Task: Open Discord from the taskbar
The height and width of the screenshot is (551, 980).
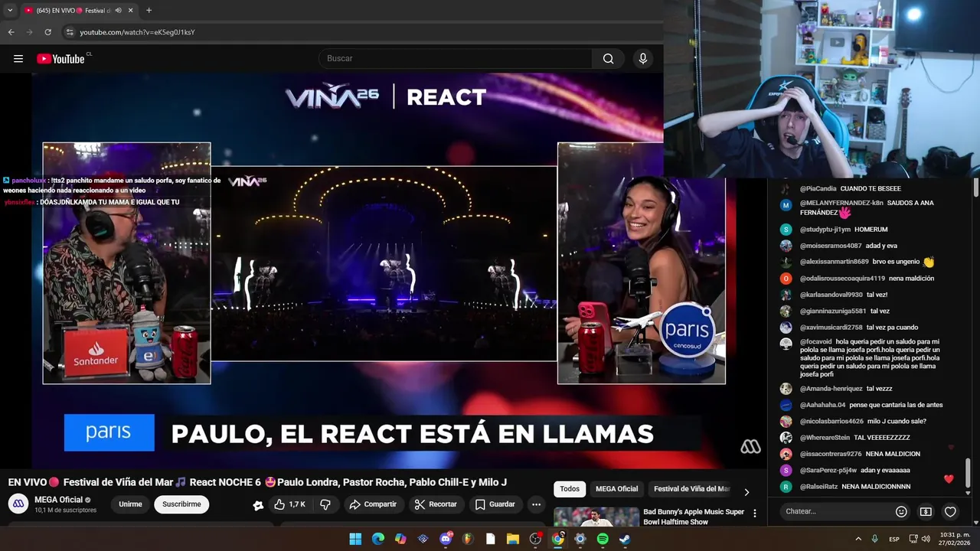Action: [x=446, y=539]
